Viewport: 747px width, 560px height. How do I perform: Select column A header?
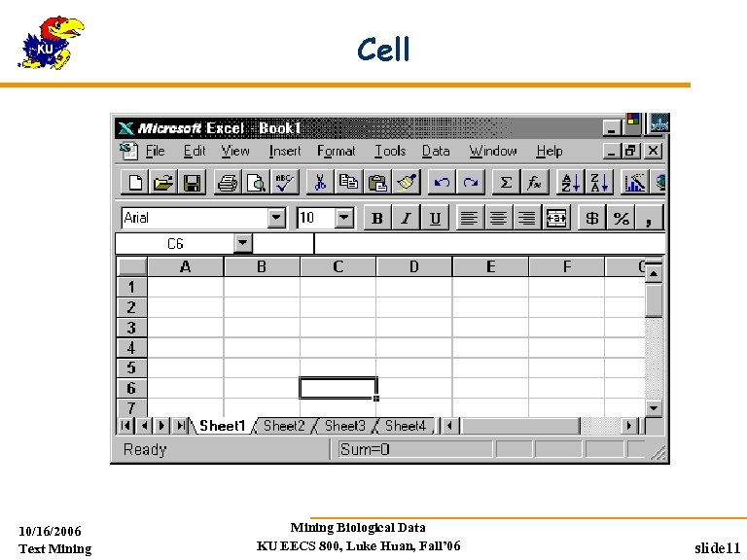(186, 266)
